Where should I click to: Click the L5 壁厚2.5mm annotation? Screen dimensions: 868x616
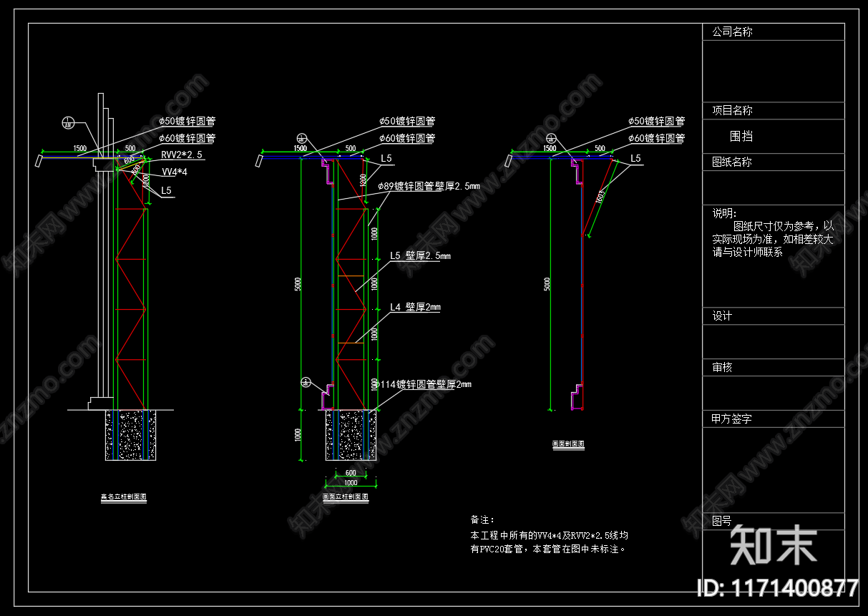point(420,256)
